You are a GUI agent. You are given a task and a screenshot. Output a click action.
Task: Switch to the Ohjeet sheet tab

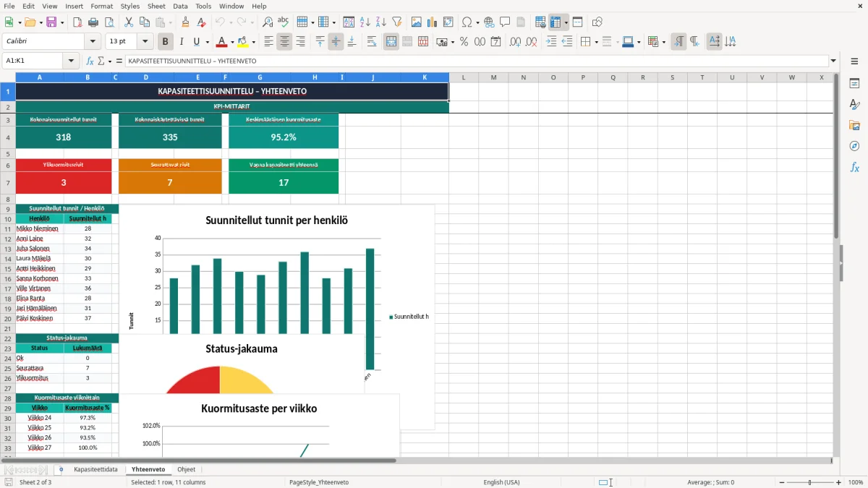186,469
